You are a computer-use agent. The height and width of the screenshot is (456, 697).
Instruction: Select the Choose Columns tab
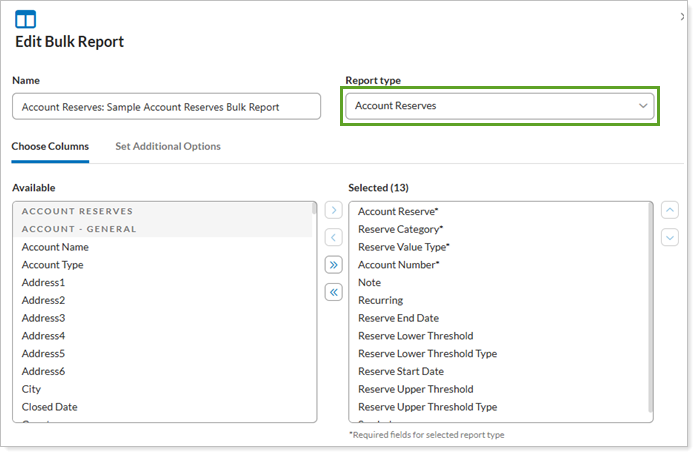click(50, 147)
